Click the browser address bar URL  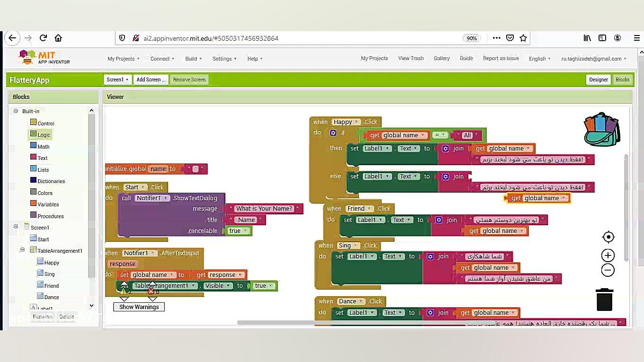tap(211, 38)
